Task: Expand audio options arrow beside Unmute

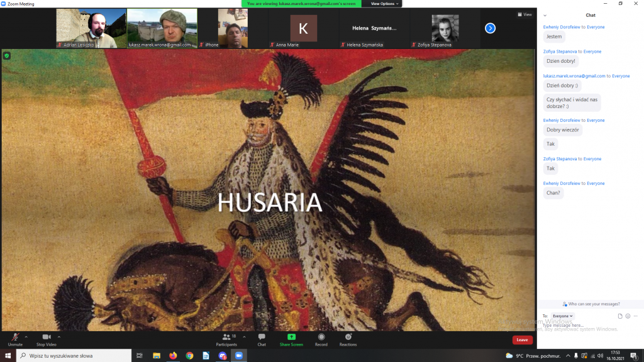Action: point(26,337)
